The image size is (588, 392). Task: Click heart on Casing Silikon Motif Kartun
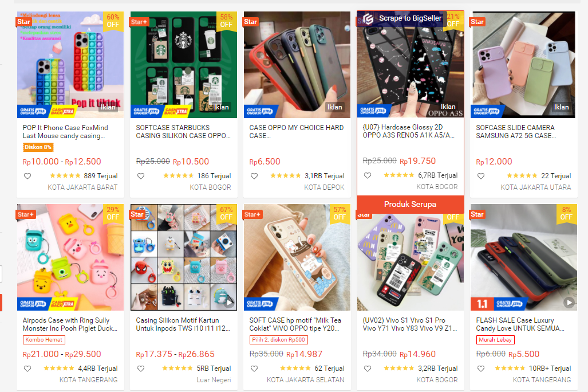pos(141,369)
